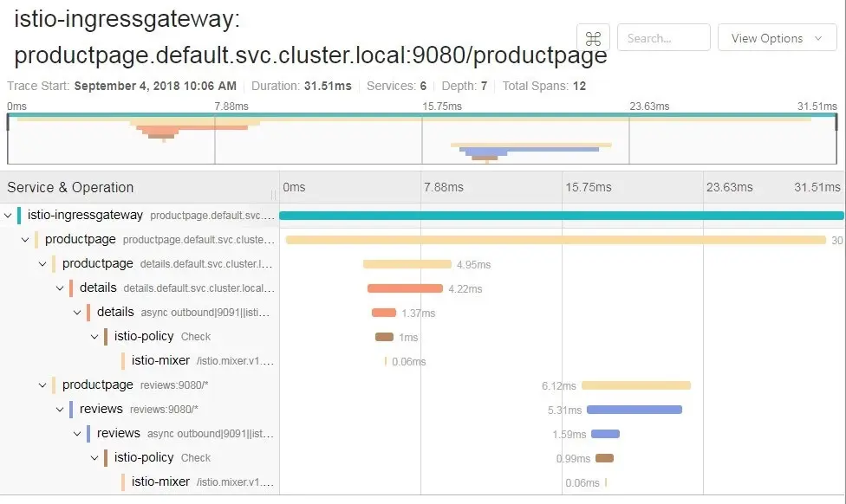Open the View Options dropdown
846x504 pixels.
pos(777,38)
